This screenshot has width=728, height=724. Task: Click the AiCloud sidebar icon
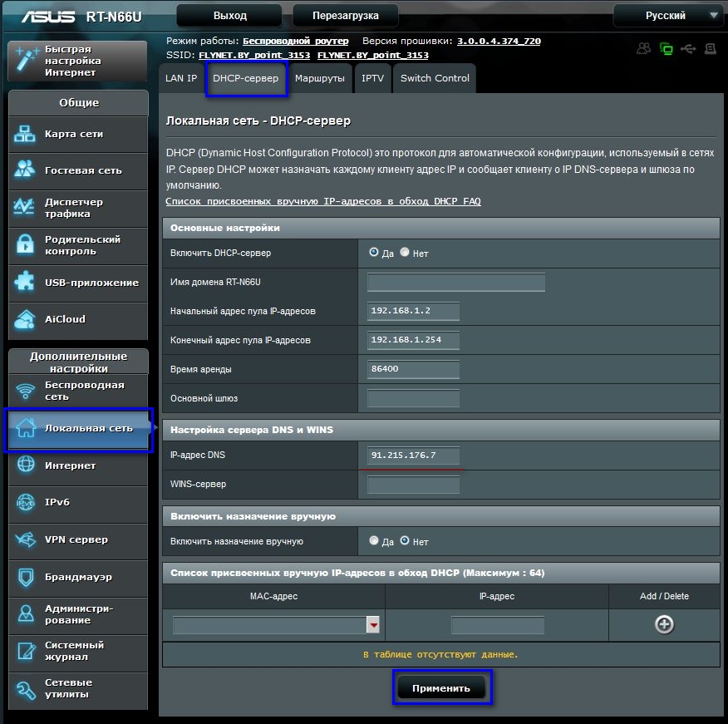25,319
